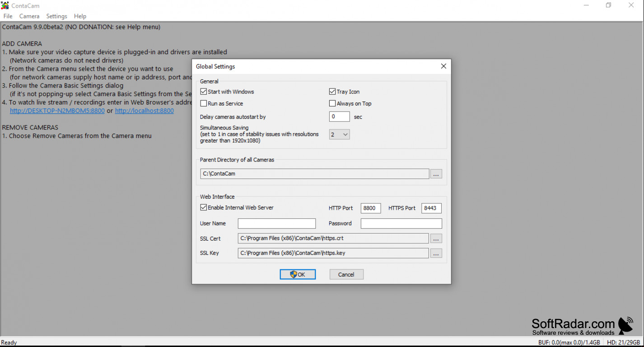The width and height of the screenshot is (644, 347).
Task: Click the delay cameras autostart seconds field
Action: pos(339,116)
